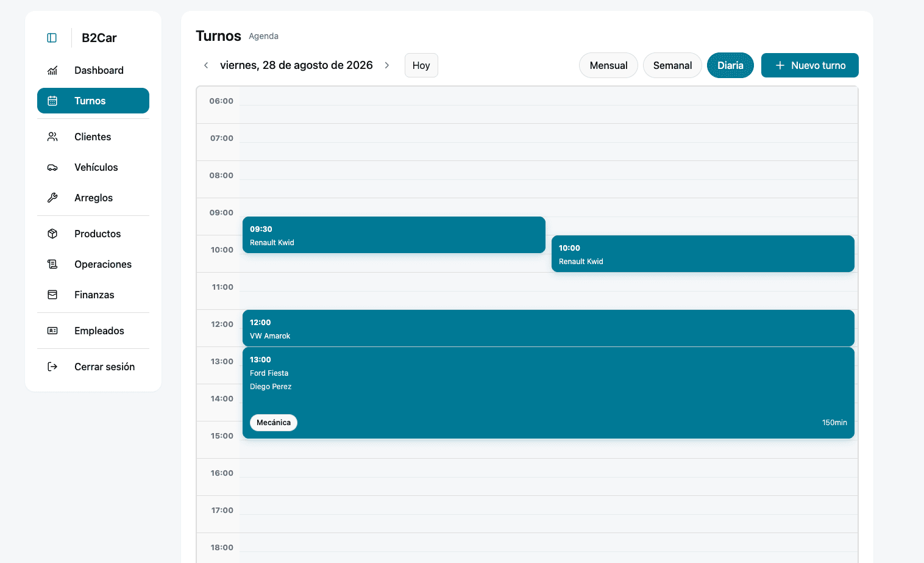Open Arreglos section
This screenshot has height=563, width=924.
coord(93,198)
